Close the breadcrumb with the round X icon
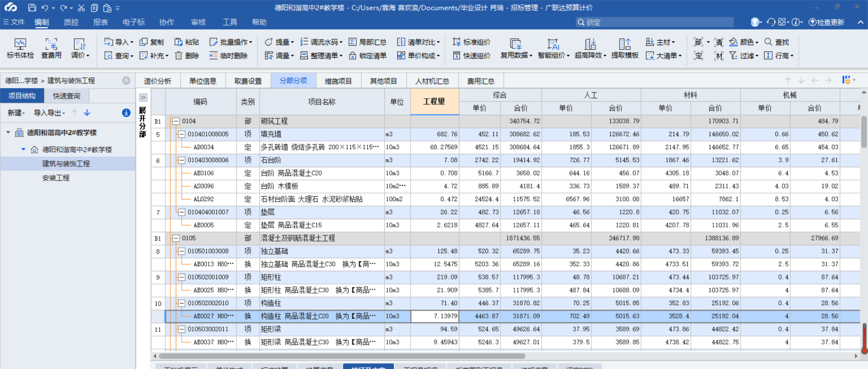 tap(126, 80)
